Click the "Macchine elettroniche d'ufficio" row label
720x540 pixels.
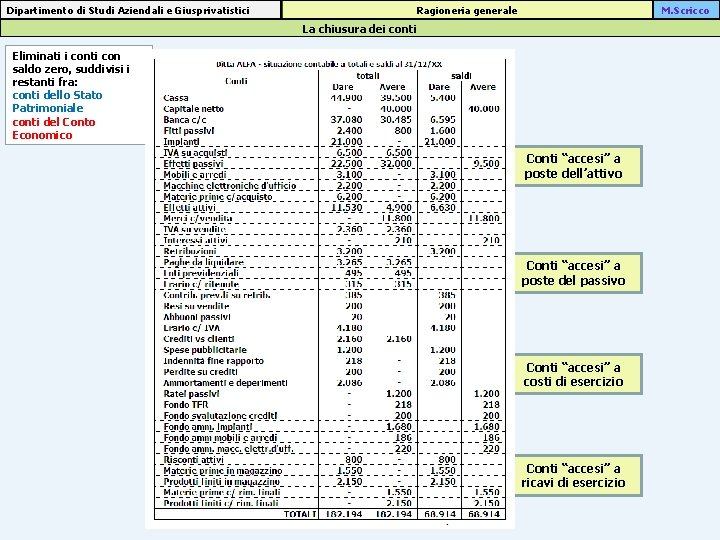tap(230, 186)
